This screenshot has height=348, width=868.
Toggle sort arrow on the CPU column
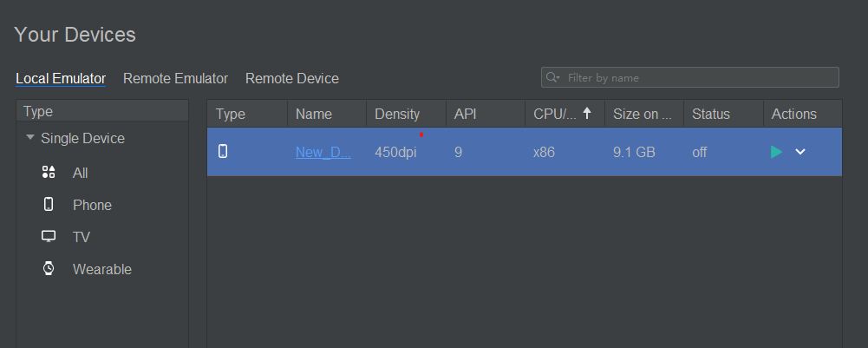click(x=587, y=114)
